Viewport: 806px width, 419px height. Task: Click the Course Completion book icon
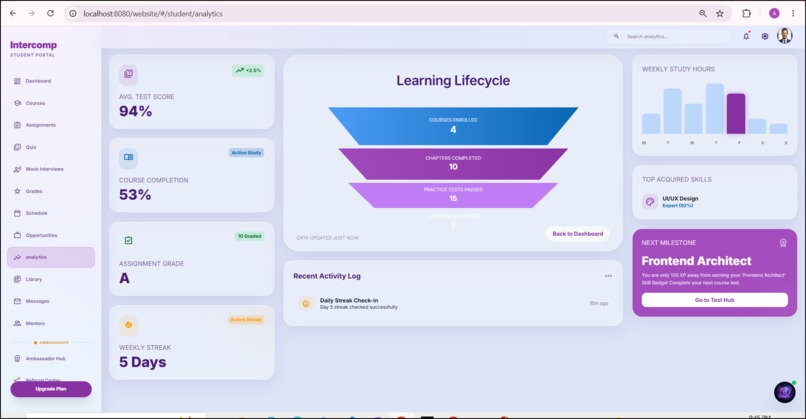(129, 157)
